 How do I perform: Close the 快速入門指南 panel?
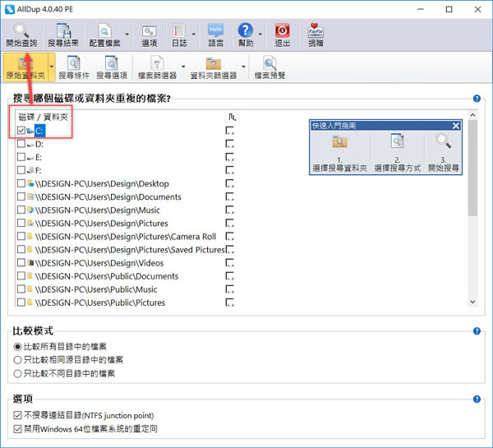pos(456,126)
